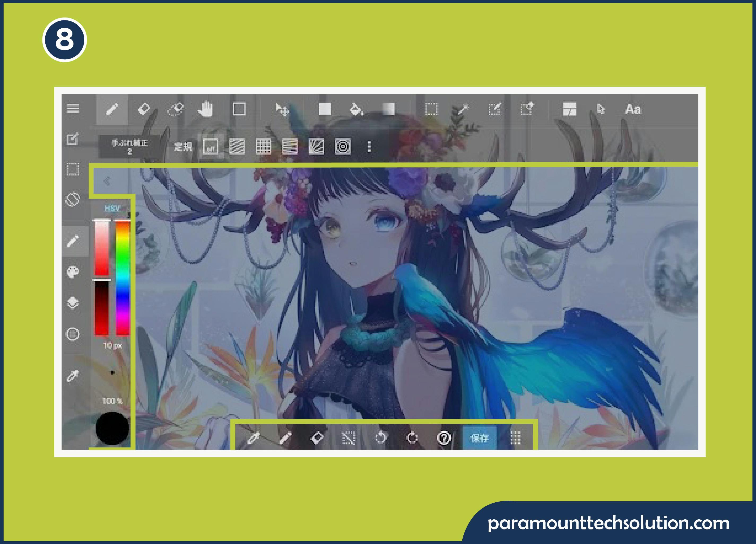Select the Text Aa tool
The image size is (756, 544).
coord(633,109)
